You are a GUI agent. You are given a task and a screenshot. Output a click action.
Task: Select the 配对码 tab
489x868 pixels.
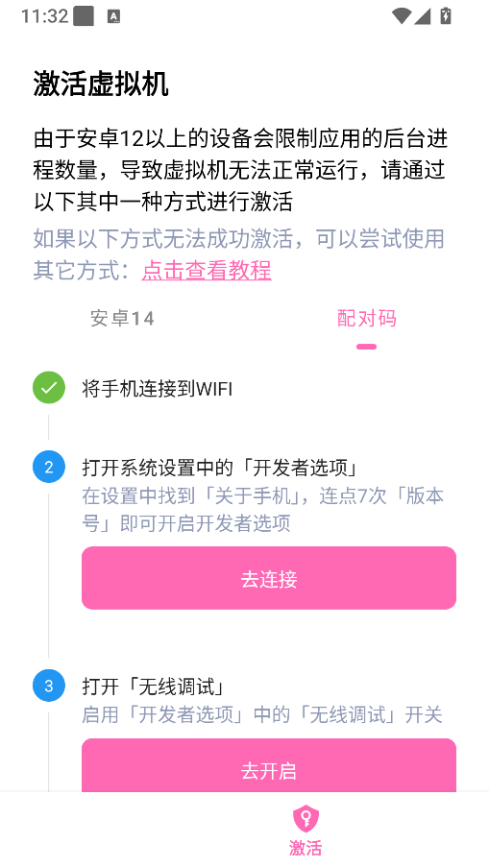[x=367, y=319]
